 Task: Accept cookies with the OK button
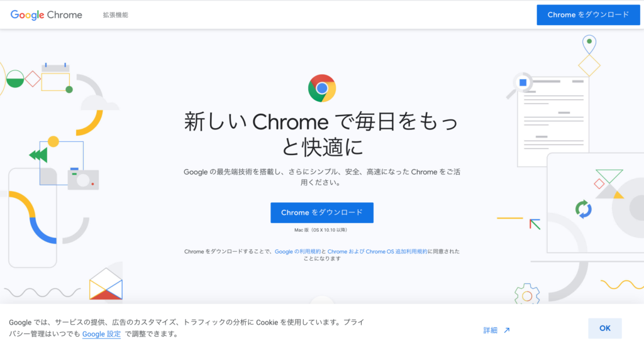[604, 328]
